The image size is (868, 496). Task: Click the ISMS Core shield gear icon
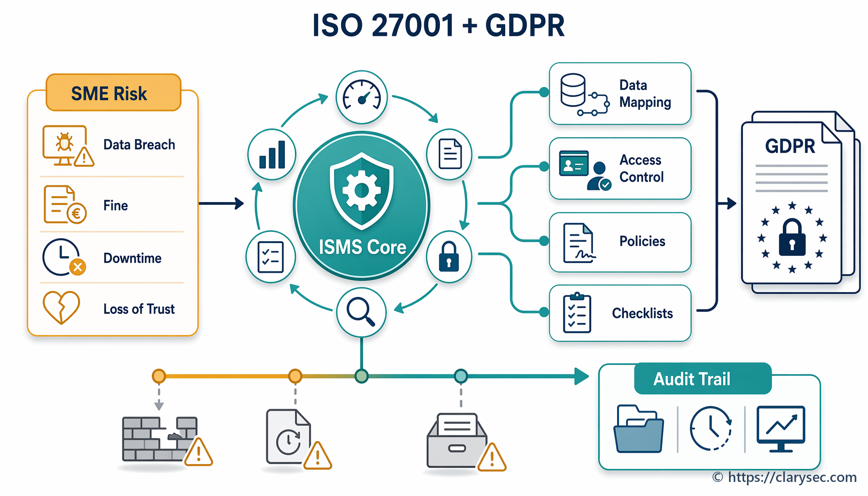361,191
